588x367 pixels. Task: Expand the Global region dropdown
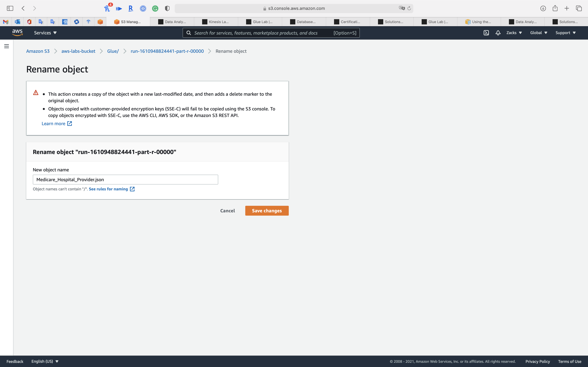coord(538,33)
